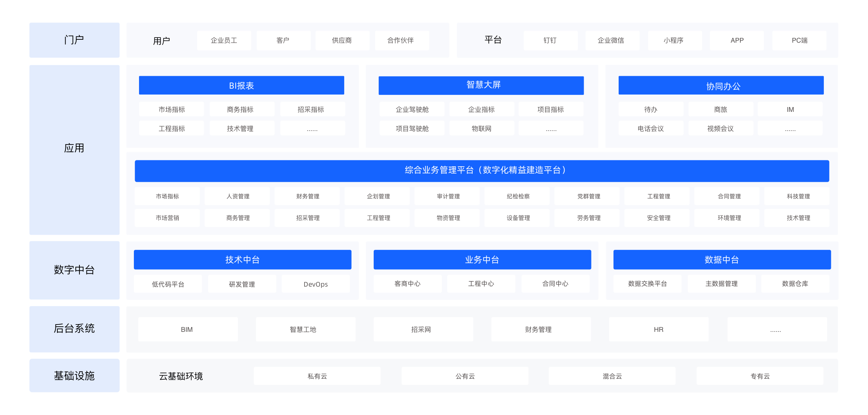868x415 pixels.
Task: Click the PC端 platform box
Action: (x=799, y=40)
